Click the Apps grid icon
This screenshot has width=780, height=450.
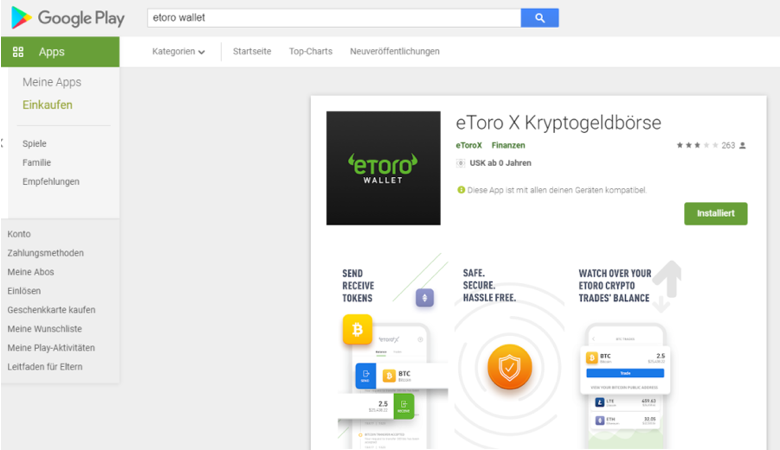click(x=18, y=52)
